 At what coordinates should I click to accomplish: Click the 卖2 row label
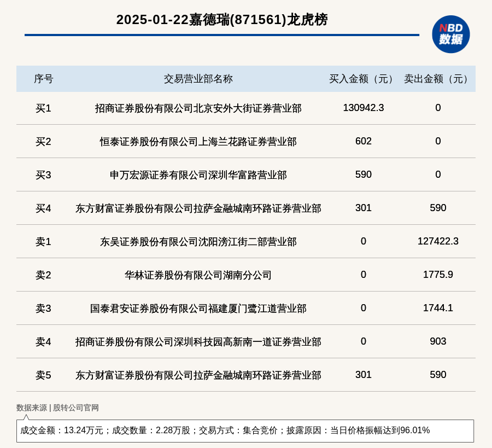pyautogui.click(x=43, y=275)
